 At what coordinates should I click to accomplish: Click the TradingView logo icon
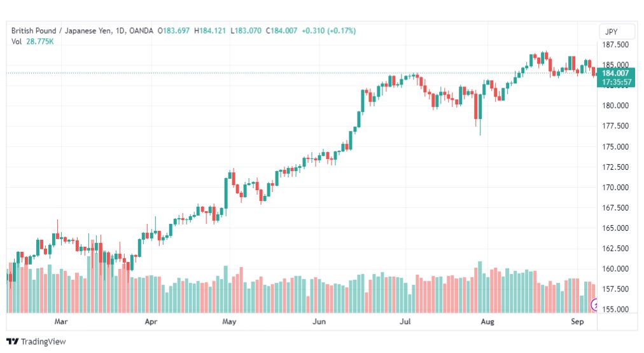pos(12,342)
